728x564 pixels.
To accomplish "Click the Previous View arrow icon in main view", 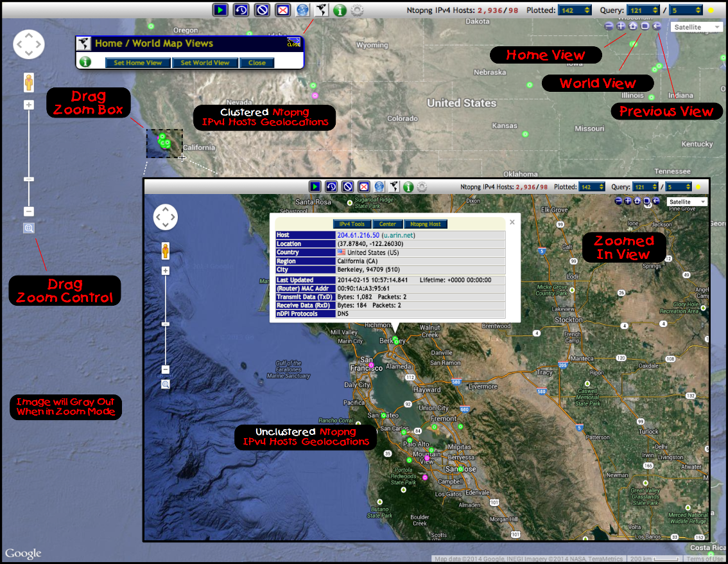I will pos(657,26).
